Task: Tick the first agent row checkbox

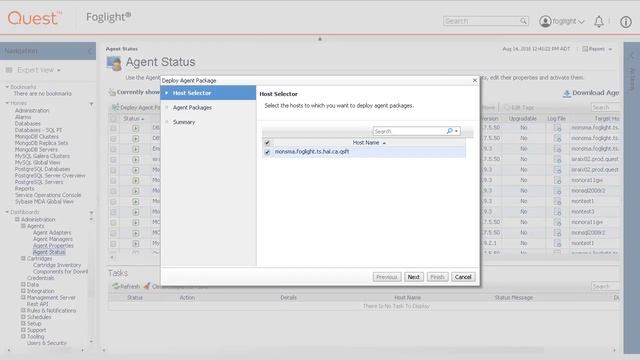Action: [x=113, y=128]
